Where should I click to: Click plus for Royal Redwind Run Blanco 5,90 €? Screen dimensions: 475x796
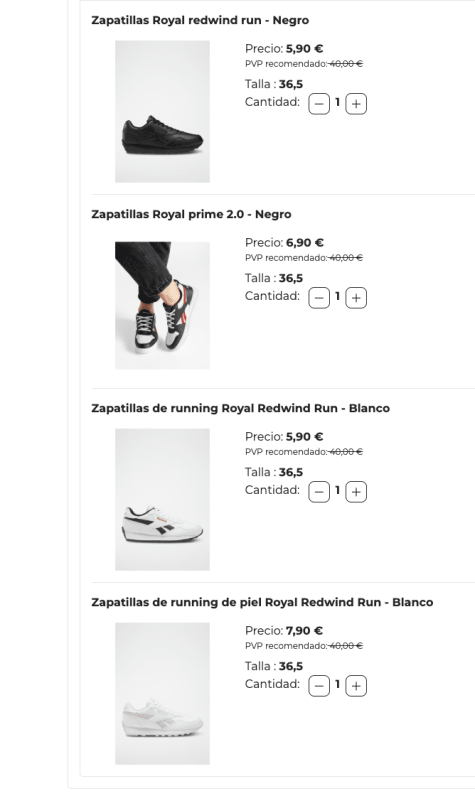pos(356,492)
